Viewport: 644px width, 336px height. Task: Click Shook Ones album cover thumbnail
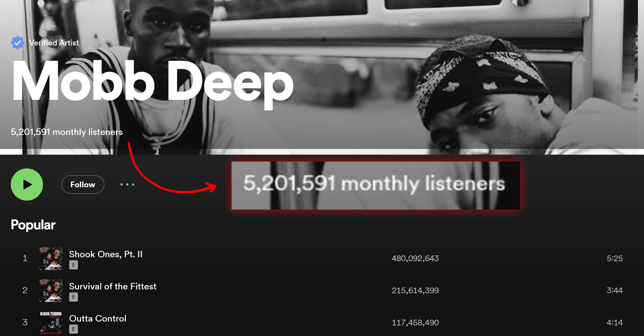pyautogui.click(x=51, y=258)
